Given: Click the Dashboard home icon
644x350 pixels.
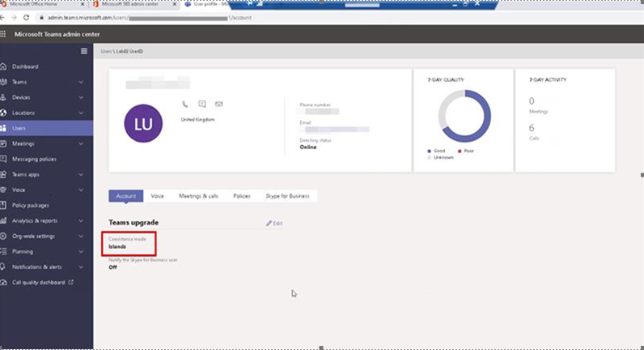Looking at the screenshot, I should click(x=3, y=66).
